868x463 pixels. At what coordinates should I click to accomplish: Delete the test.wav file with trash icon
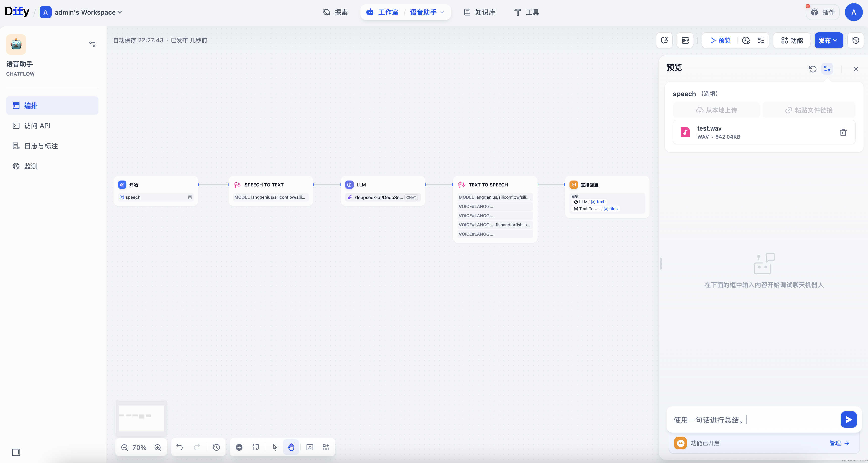point(843,132)
